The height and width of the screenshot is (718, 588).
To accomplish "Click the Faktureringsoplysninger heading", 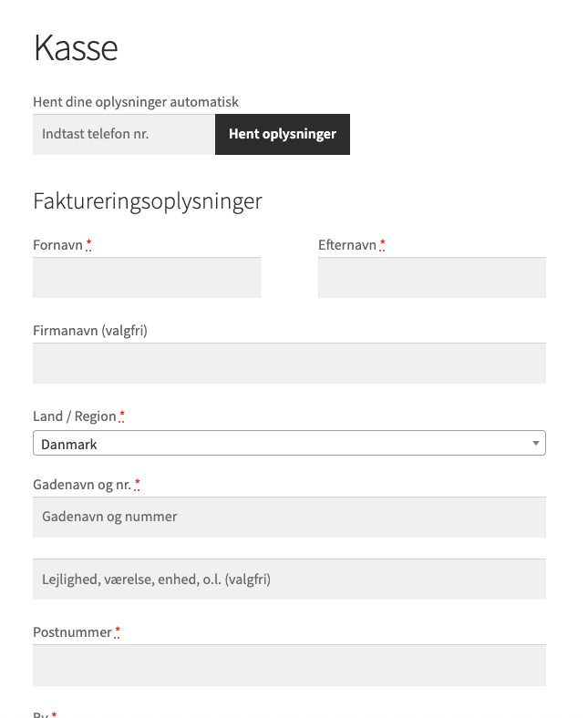I will pyautogui.click(x=148, y=201).
